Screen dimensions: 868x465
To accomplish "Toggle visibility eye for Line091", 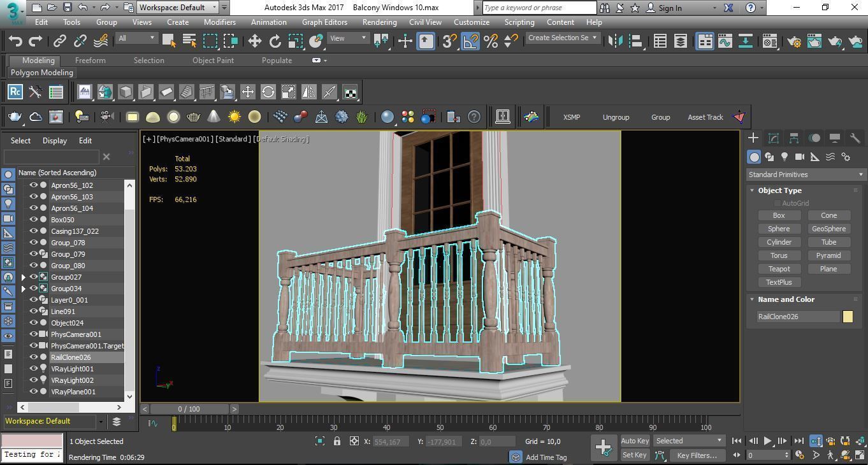I will [x=34, y=311].
